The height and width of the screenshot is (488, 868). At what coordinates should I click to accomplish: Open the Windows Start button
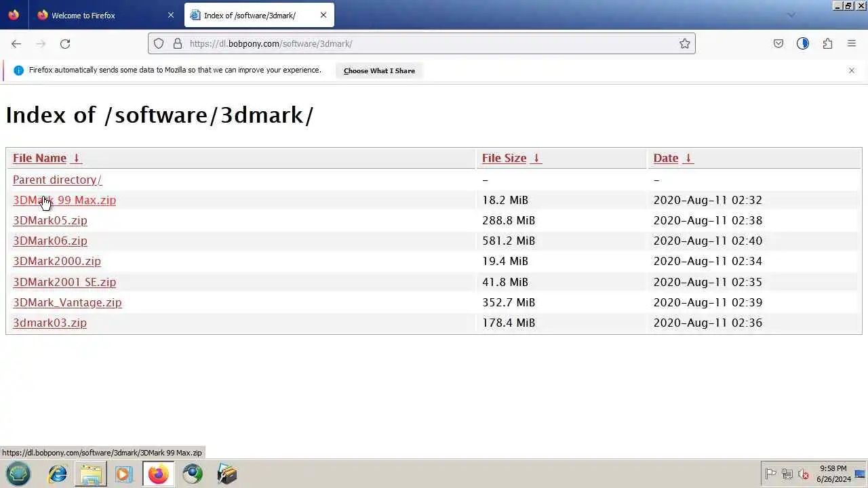pos(18,474)
